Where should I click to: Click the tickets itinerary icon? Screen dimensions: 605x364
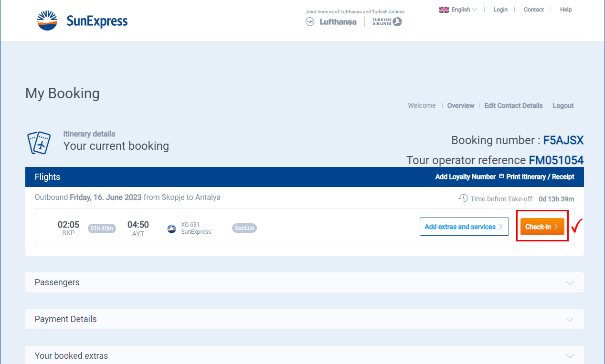[x=40, y=143]
